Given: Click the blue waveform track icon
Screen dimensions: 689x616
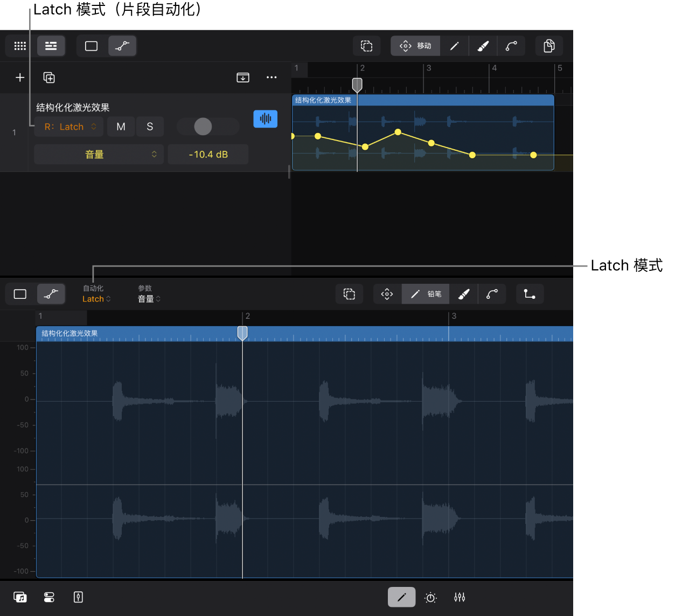Looking at the screenshot, I should click(x=265, y=119).
